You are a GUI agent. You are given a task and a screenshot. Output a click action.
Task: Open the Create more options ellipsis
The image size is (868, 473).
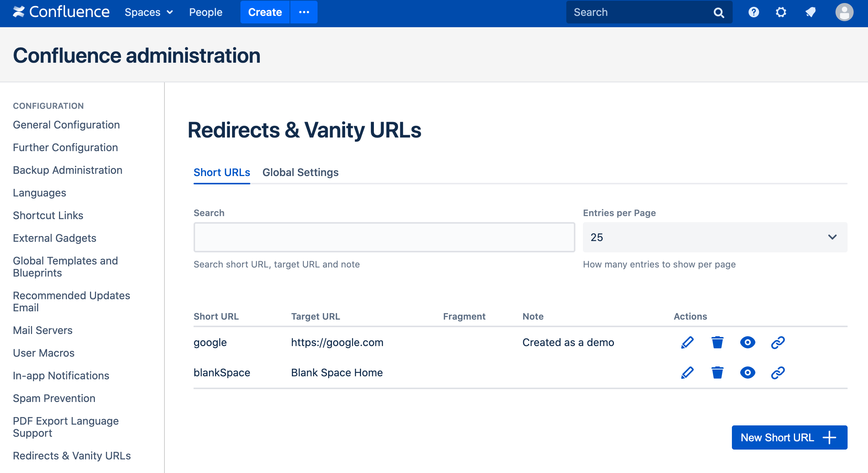[x=304, y=12]
